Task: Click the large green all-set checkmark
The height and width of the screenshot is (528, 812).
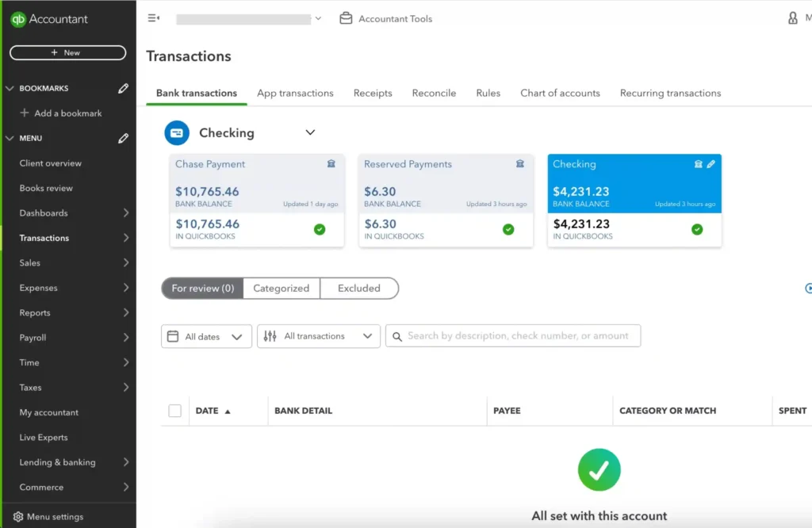Action: tap(599, 470)
